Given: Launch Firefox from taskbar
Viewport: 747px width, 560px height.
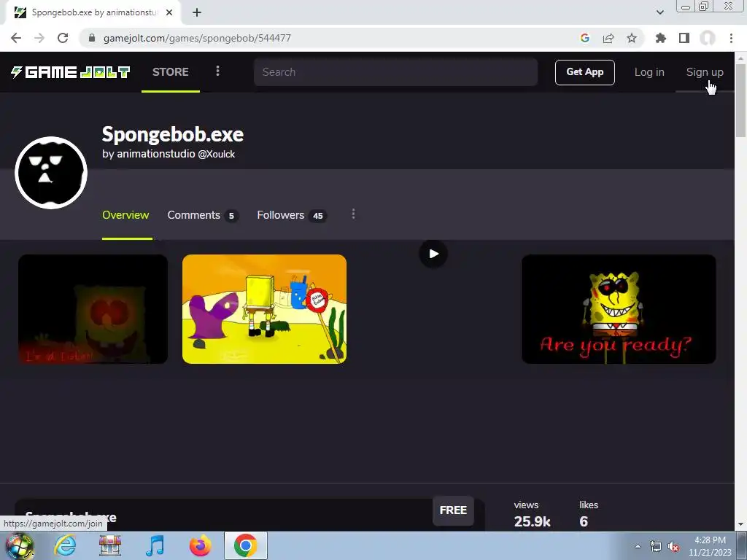Looking at the screenshot, I should tap(200, 545).
